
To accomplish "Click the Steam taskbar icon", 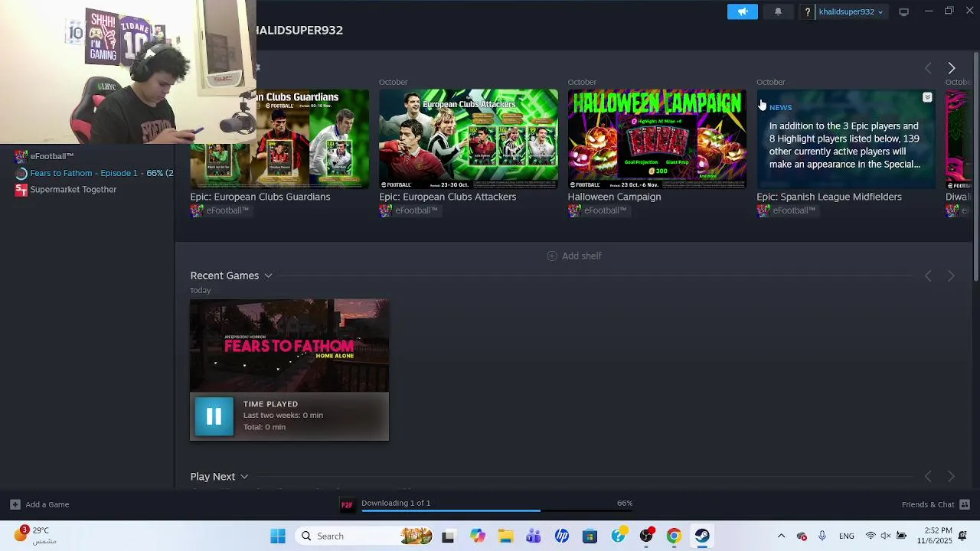I will tap(702, 536).
